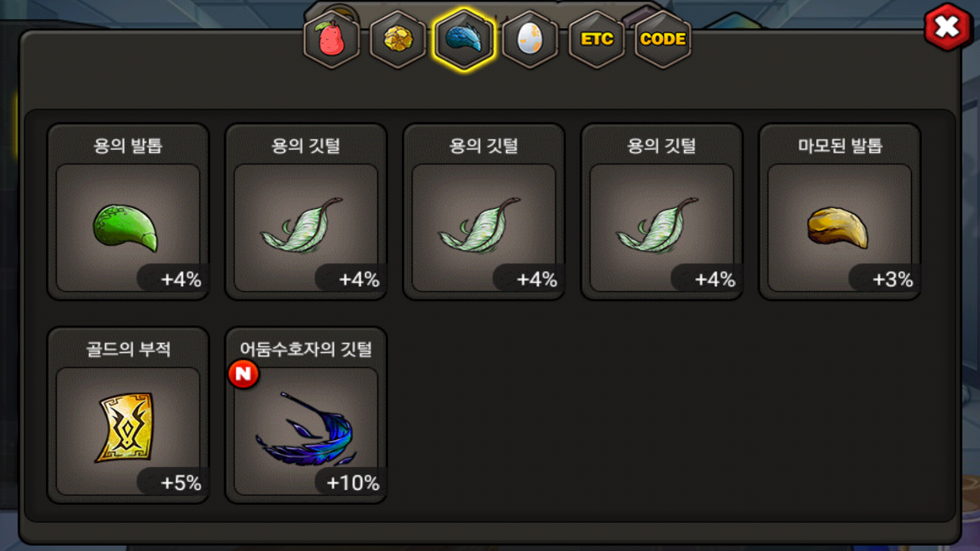The height and width of the screenshot is (551, 980).
Task: Click the +10% bonus label
Action: (352, 483)
